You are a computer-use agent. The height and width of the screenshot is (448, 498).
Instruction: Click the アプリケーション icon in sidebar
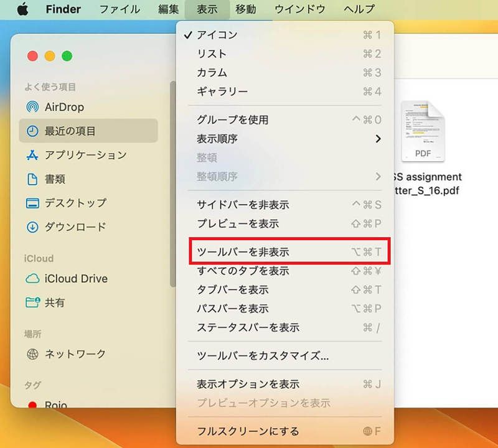32,155
